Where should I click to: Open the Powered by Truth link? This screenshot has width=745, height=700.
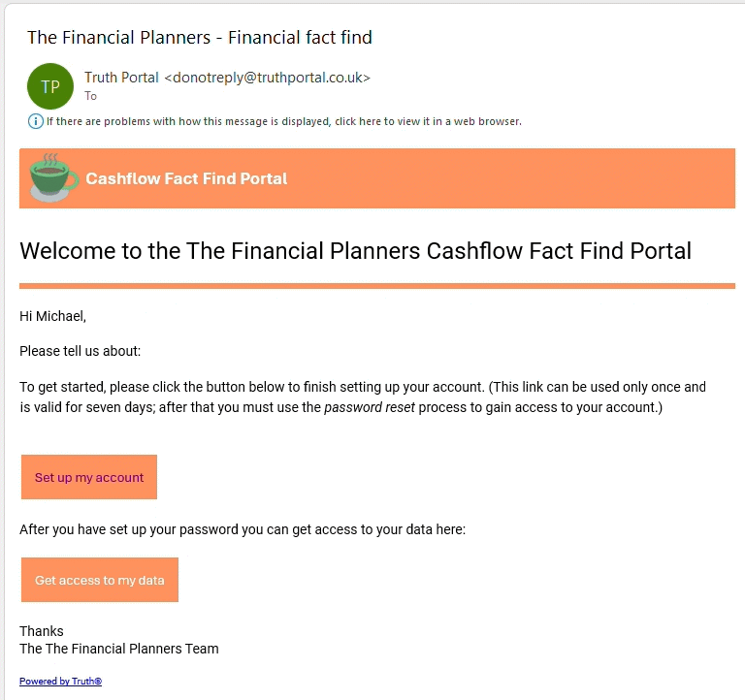pos(60,682)
